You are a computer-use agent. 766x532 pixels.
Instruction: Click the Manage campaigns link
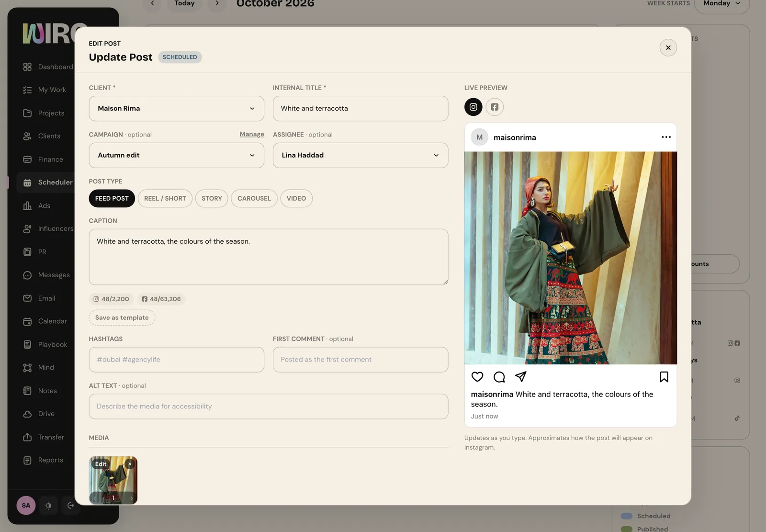pos(252,134)
